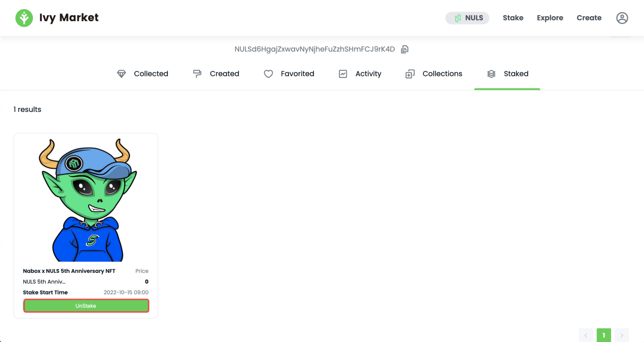Viewport: 644px width, 342px height.
Task: Switch to the Collections tab
Action: click(x=434, y=74)
